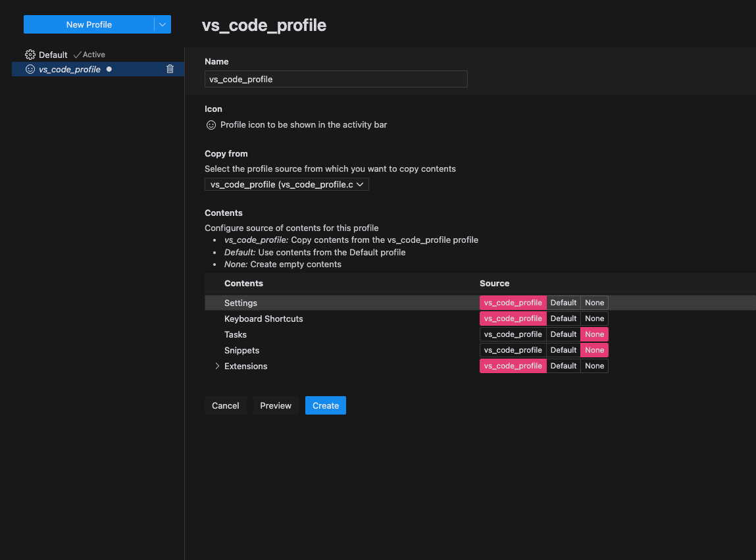
Task: Click the Preview button
Action: [275, 405]
